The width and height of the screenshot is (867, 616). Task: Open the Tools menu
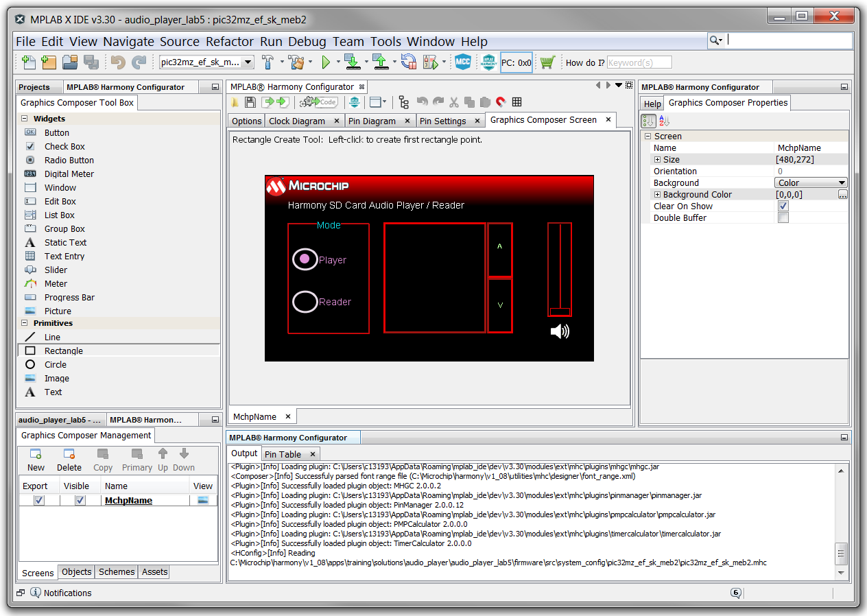point(386,42)
